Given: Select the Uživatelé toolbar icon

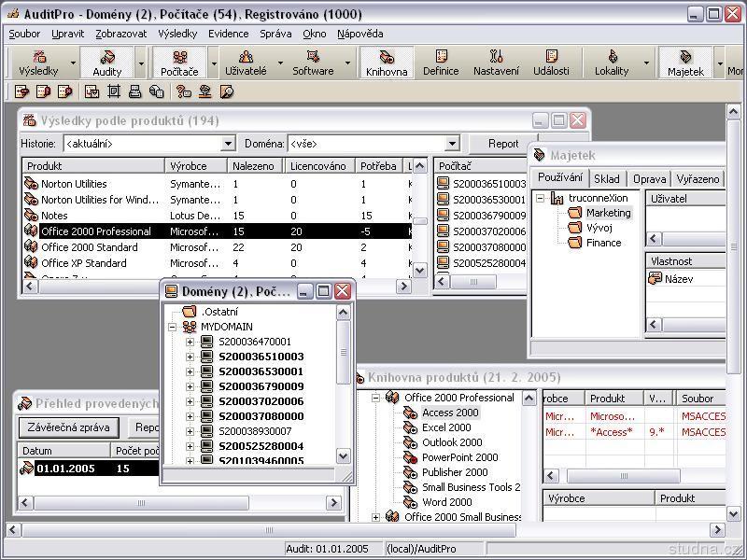Looking at the screenshot, I should (x=246, y=63).
